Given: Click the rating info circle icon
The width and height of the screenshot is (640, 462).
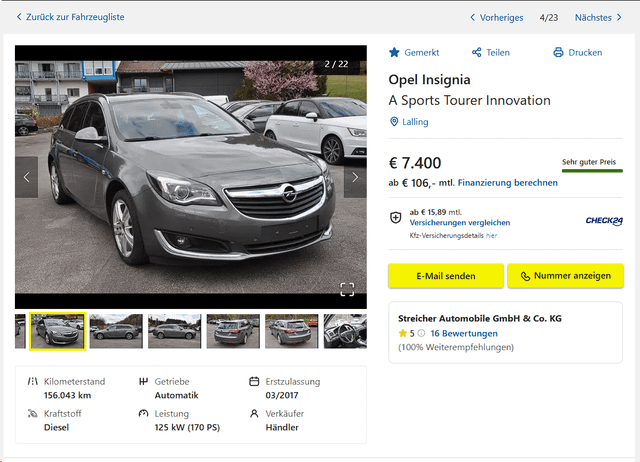Looking at the screenshot, I should tap(421, 333).
